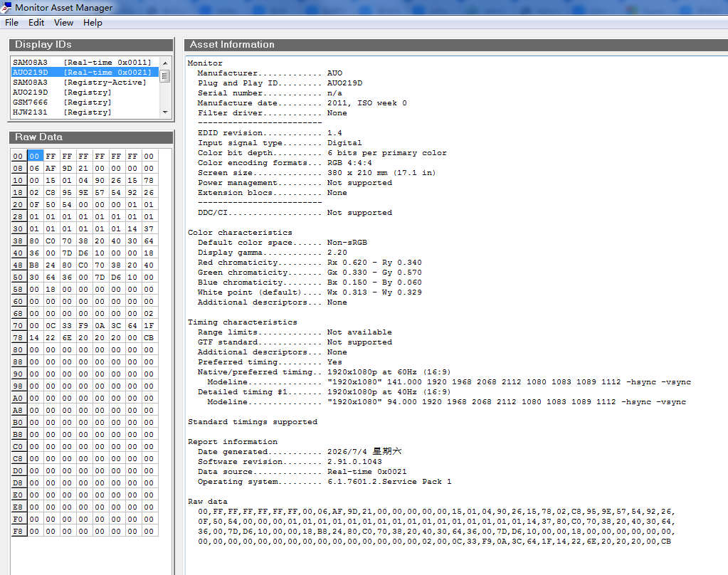This screenshot has height=575, width=728.
Task: Select SAM08A3 Registry-Active display entry
Action: (x=85, y=83)
